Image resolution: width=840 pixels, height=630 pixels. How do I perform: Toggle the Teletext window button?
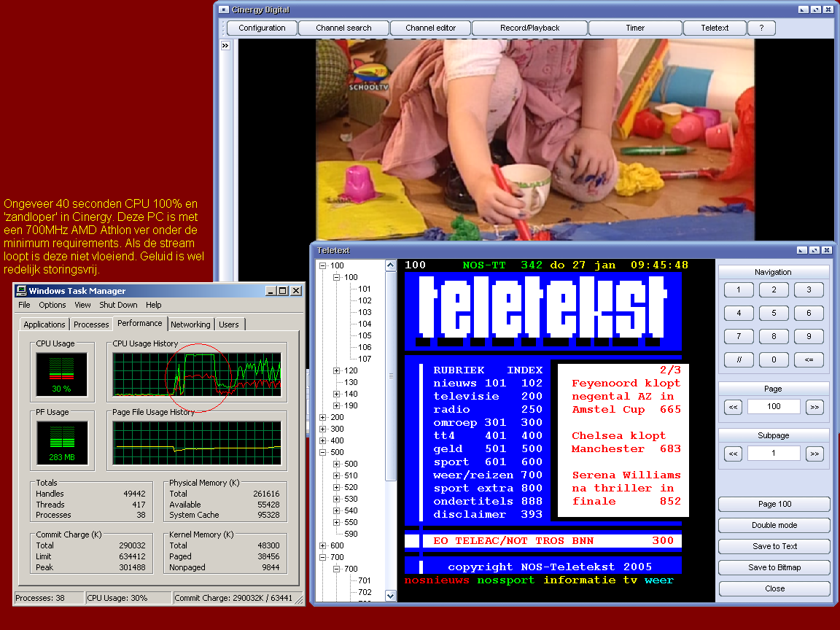pos(714,28)
